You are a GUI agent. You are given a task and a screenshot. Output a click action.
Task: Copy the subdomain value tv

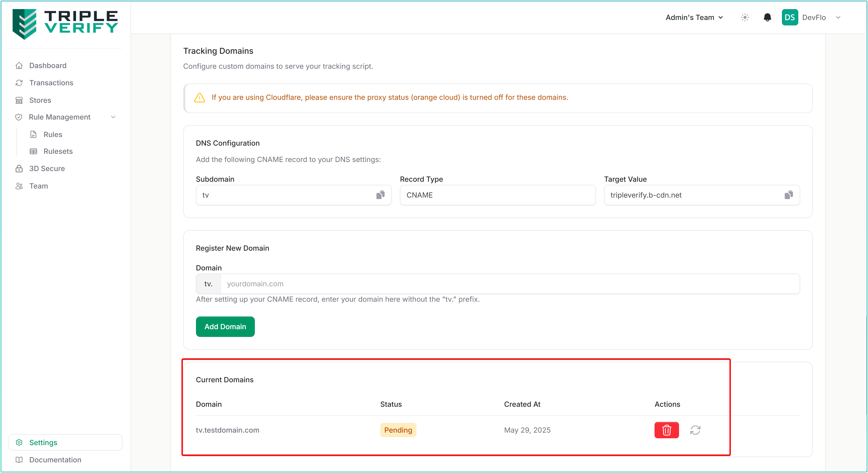pyautogui.click(x=380, y=195)
